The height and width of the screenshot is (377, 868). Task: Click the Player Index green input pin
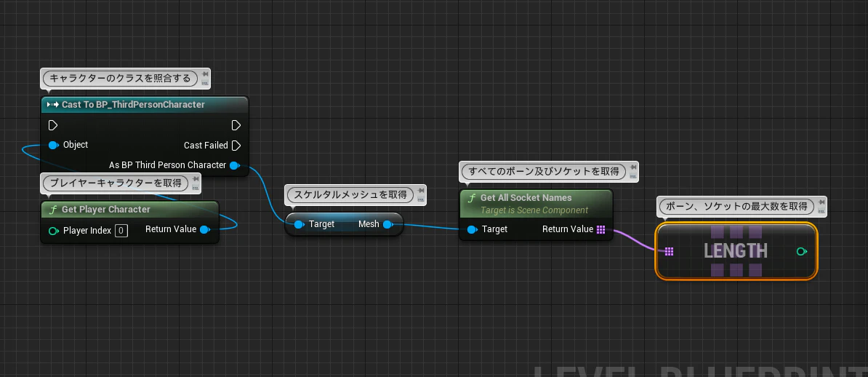click(54, 231)
